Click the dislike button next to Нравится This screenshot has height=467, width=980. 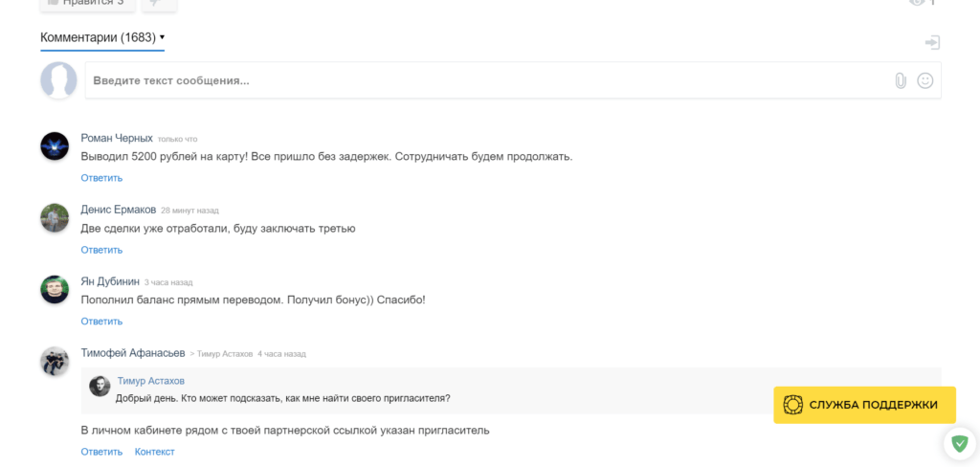click(160, 4)
